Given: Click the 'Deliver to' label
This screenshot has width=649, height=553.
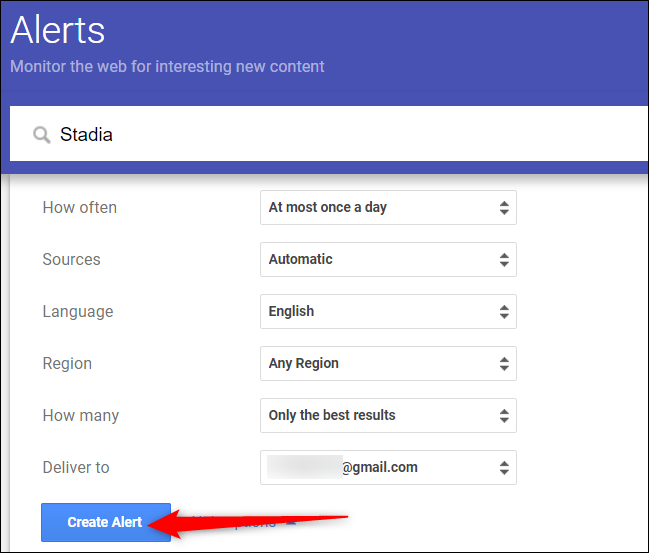Looking at the screenshot, I should point(76,468).
